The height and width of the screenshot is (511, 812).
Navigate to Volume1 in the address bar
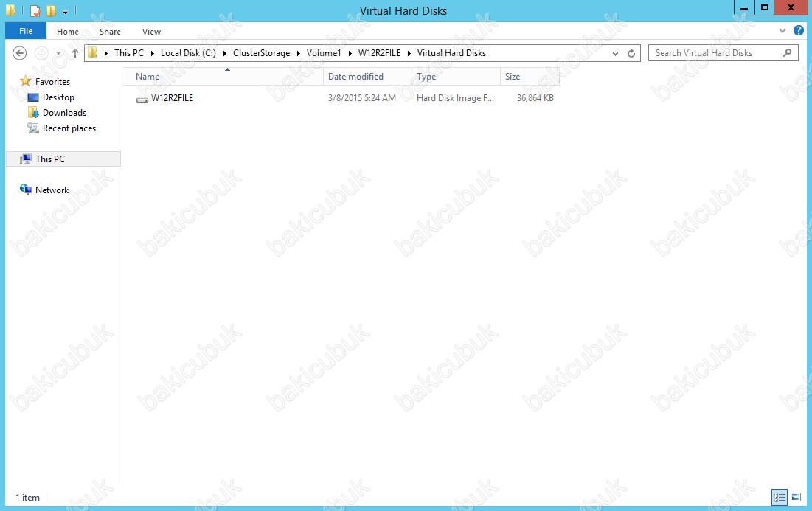(x=324, y=53)
